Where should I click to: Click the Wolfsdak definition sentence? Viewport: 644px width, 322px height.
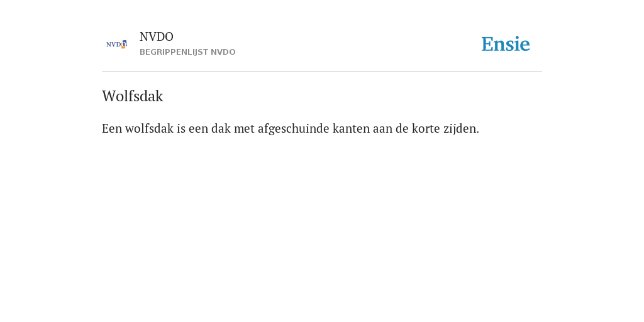(x=291, y=129)
